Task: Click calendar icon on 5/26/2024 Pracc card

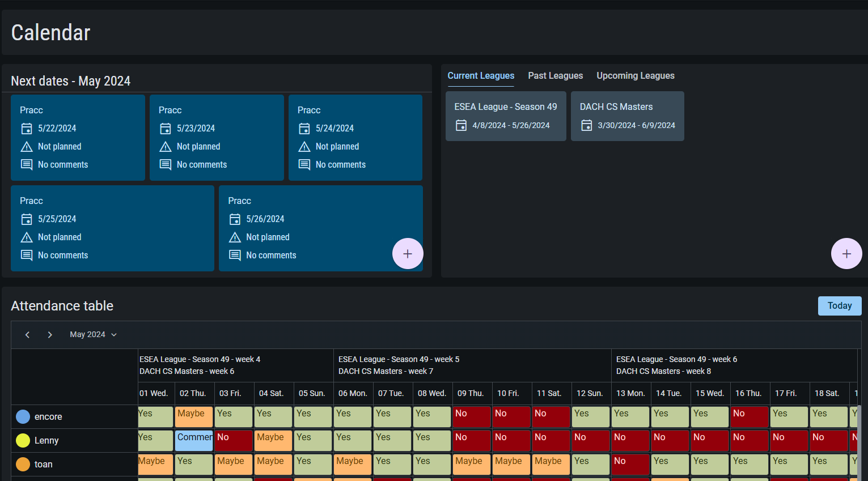Action: tap(235, 219)
